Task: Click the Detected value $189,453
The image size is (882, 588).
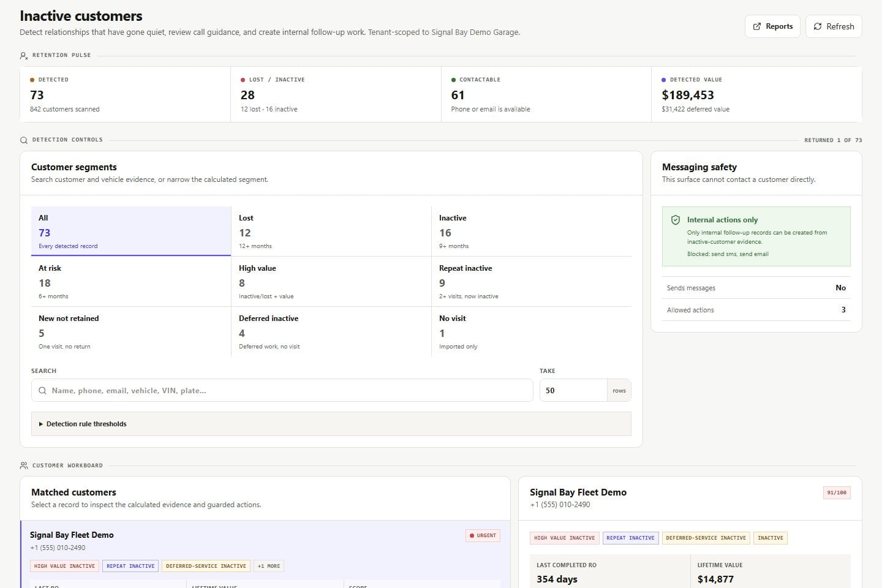Action: click(x=688, y=95)
